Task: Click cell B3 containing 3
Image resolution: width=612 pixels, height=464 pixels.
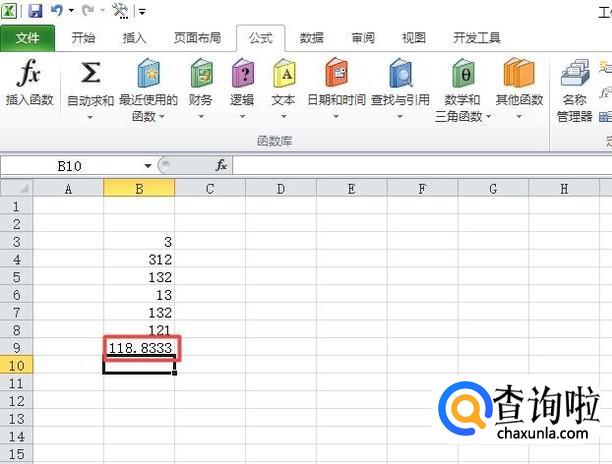Action: [x=139, y=242]
